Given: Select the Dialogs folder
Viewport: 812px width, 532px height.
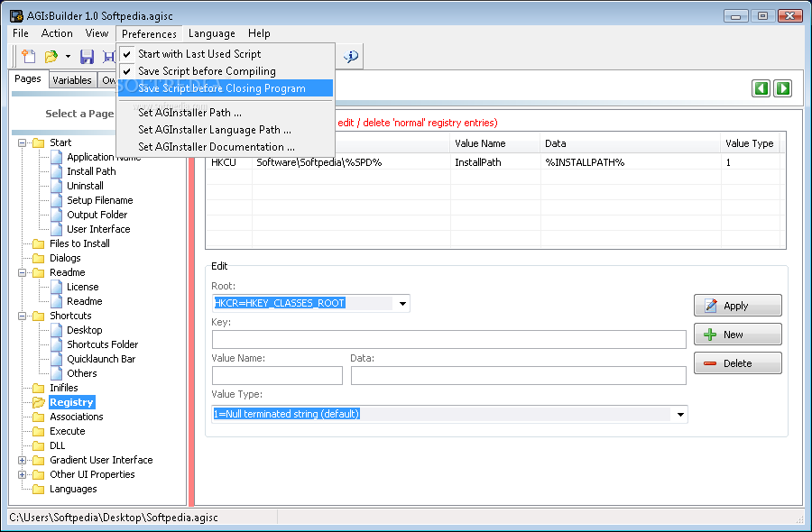Looking at the screenshot, I should point(65,258).
